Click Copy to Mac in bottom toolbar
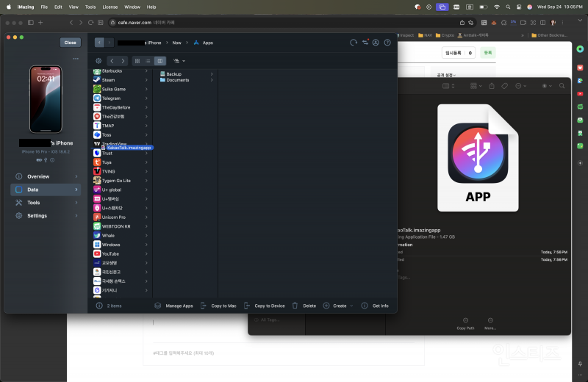Viewport: 588px width, 382px height. point(218,306)
